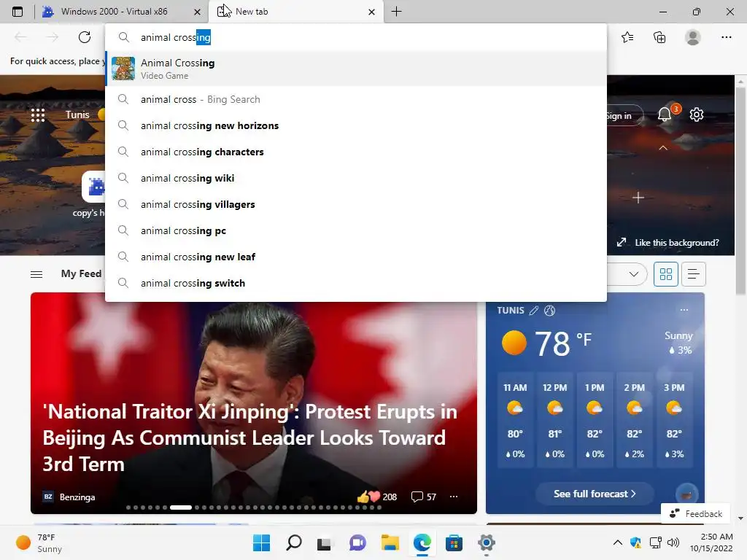Show hidden system tray icons
The height and width of the screenshot is (560, 747).
click(617, 542)
